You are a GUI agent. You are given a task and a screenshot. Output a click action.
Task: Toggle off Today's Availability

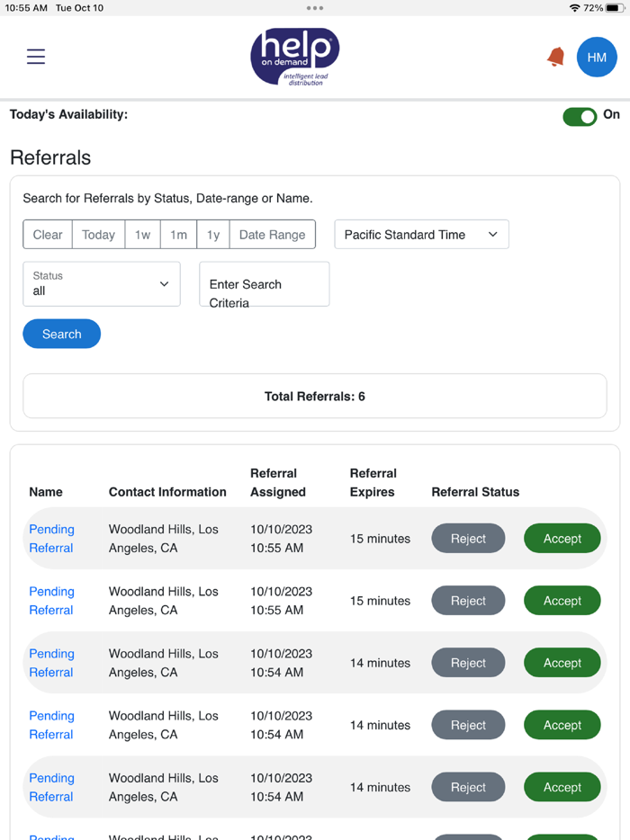pyautogui.click(x=580, y=116)
